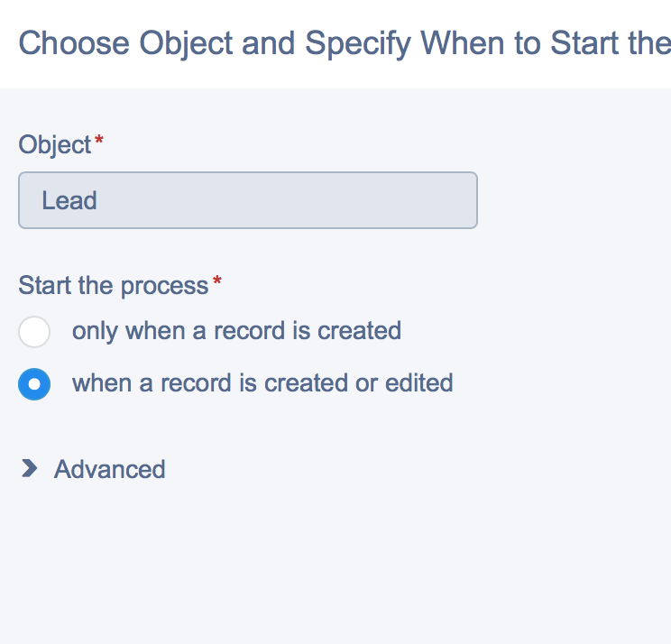
Task: Click the blue dot of the selected radio
Action: point(34,384)
